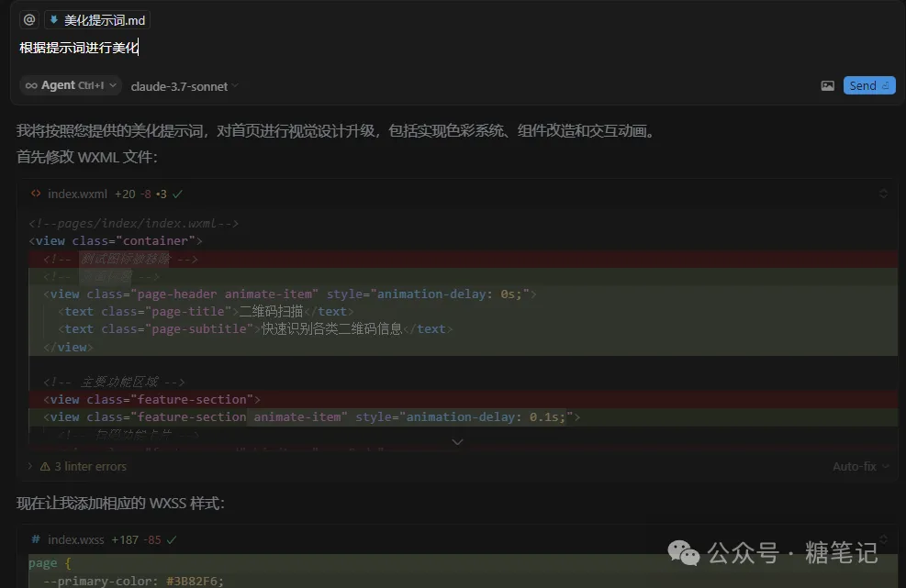Screen dimensions: 906x588
Task: Toggle the index.wxml code block size
Action: (x=883, y=194)
